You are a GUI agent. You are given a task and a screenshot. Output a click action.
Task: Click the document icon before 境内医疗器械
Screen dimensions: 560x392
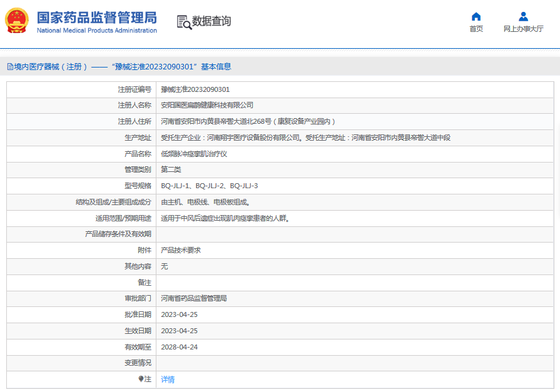(10, 67)
